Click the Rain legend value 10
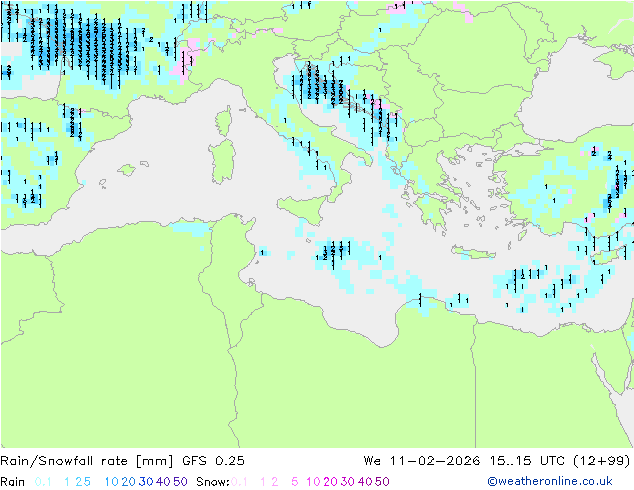Screen dimensions: 634x490 tap(112, 482)
